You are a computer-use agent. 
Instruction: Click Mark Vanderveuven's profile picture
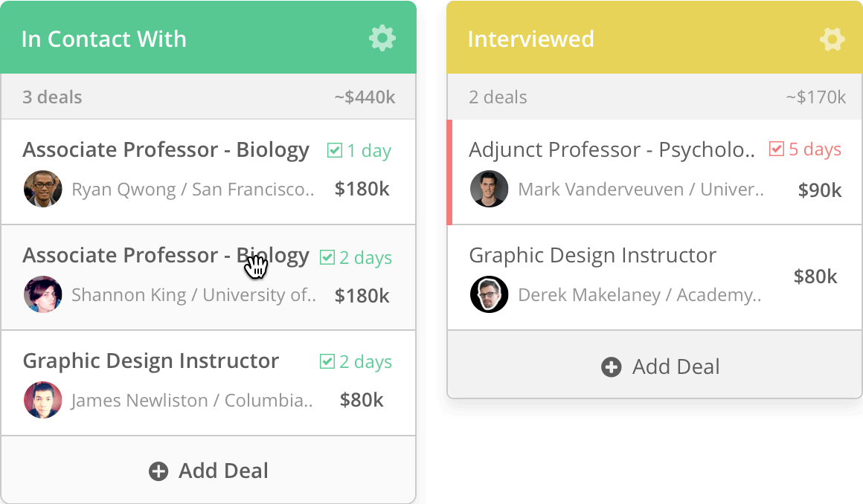pos(490,189)
